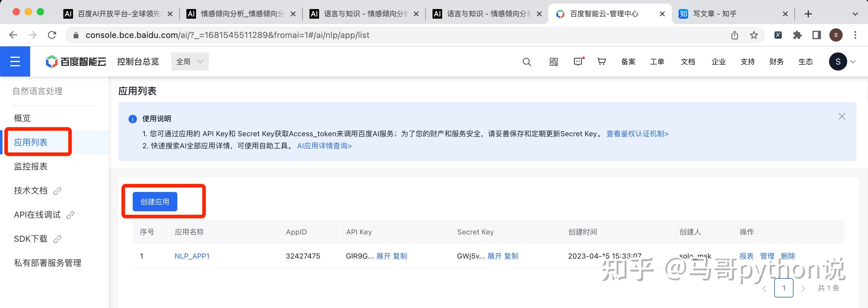Click the page 1 pagination button
The height and width of the screenshot is (308, 868).
point(784,288)
